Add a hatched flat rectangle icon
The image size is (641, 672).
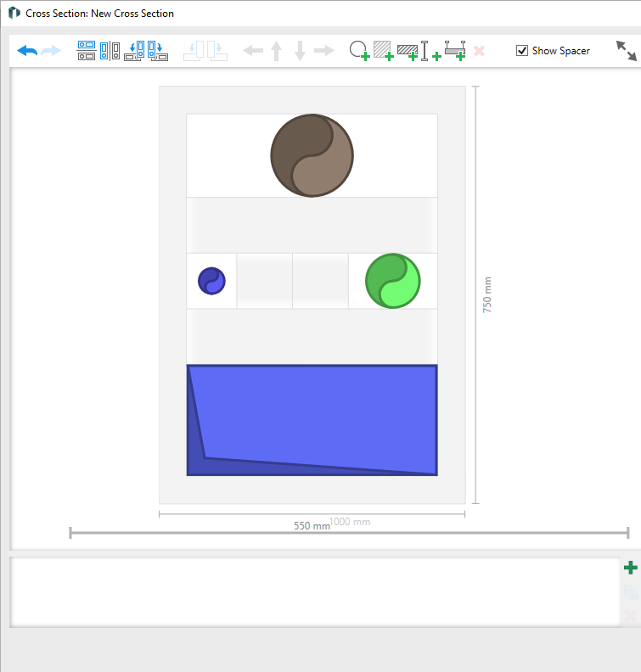408,53
